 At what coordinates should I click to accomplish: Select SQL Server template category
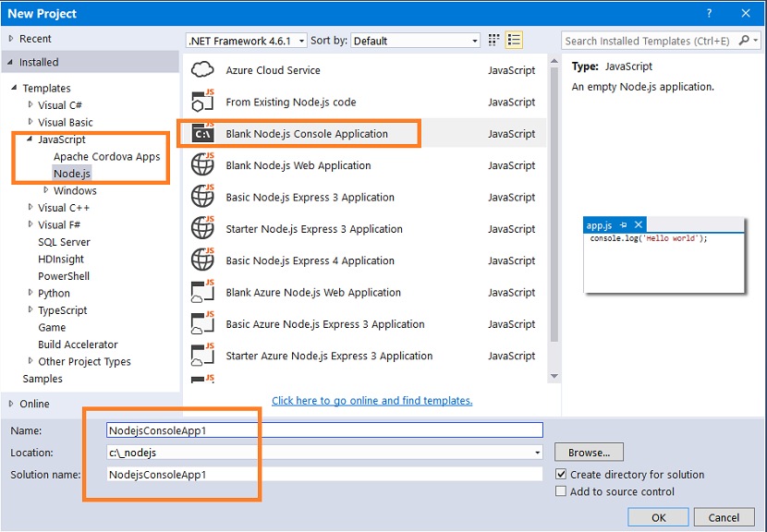[64, 242]
